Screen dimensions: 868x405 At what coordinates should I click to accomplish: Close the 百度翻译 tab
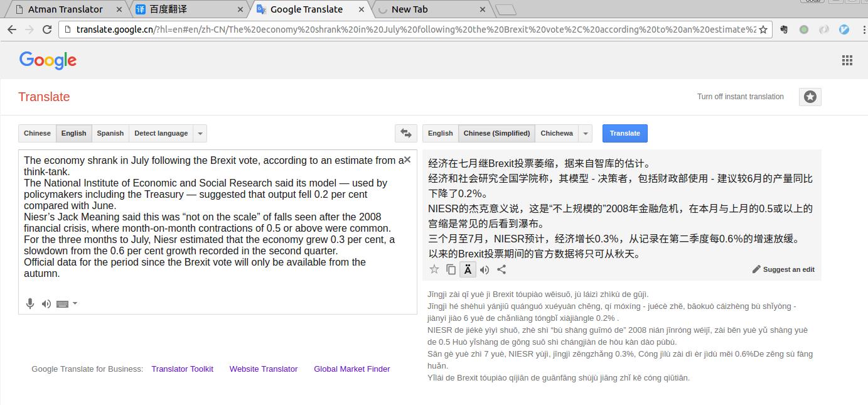coord(240,9)
